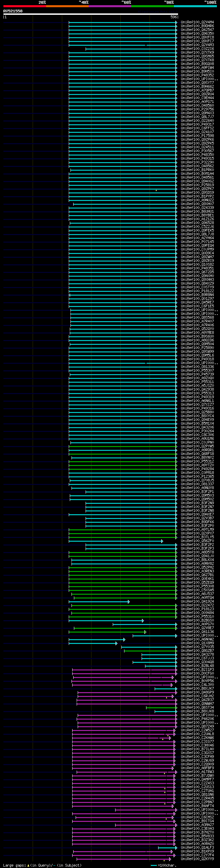Select the UniRef100_P32290 label
The height and width of the screenshot is (868, 220).
[x=197, y=162]
